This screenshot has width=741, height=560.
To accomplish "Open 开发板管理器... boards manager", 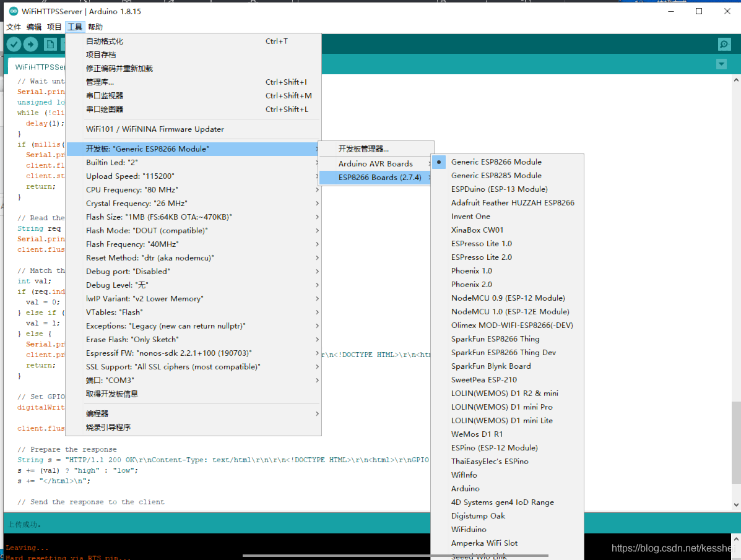I will tap(376, 149).
